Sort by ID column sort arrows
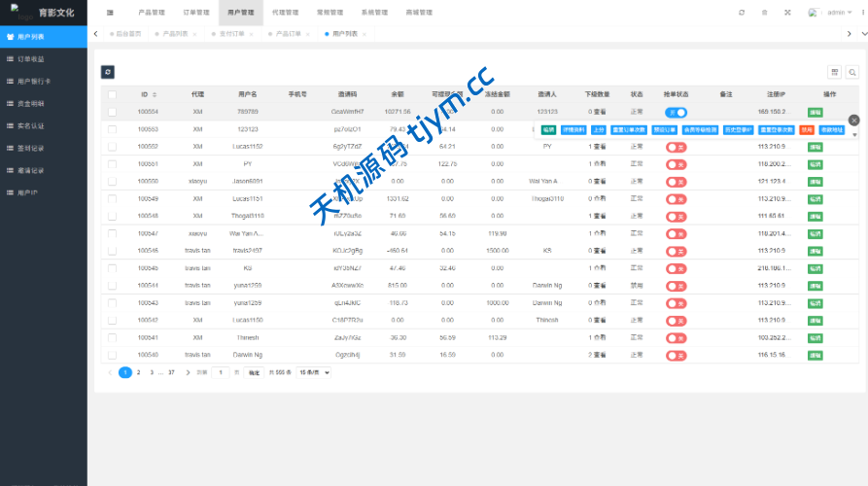Viewport: 868px width, 486px height. click(x=154, y=94)
